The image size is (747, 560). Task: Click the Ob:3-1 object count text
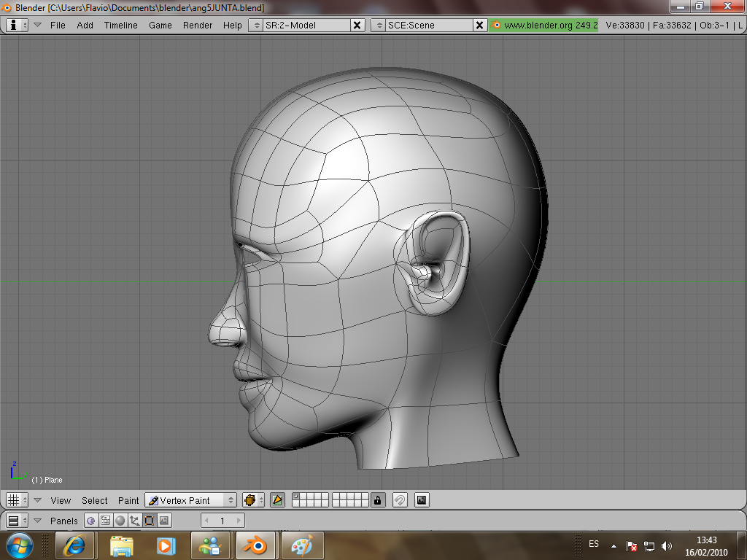[714, 26]
